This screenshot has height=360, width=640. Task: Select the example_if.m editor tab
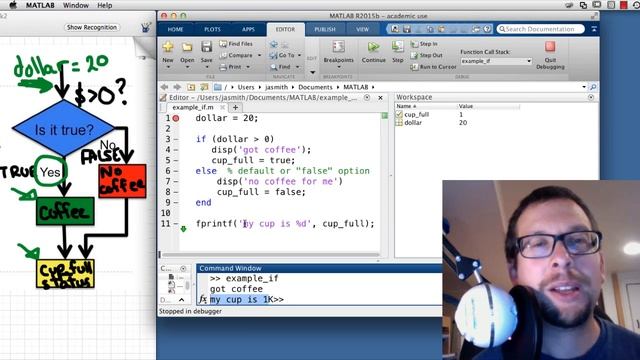[193, 107]
